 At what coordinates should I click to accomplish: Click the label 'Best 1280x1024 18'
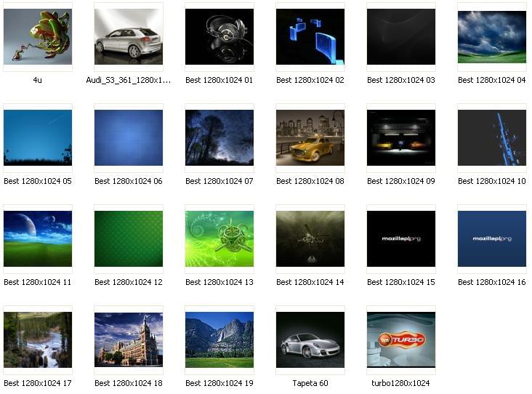[129, 383]
